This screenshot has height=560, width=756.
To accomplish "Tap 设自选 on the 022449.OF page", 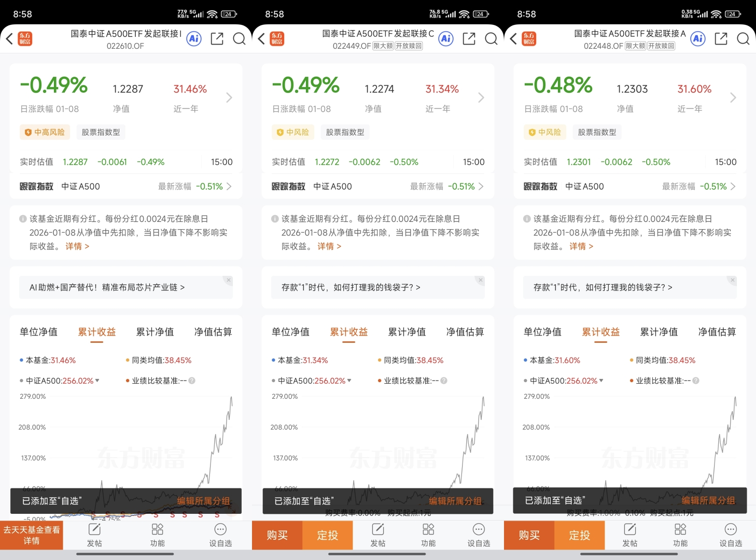I will (x=479, y=535).
